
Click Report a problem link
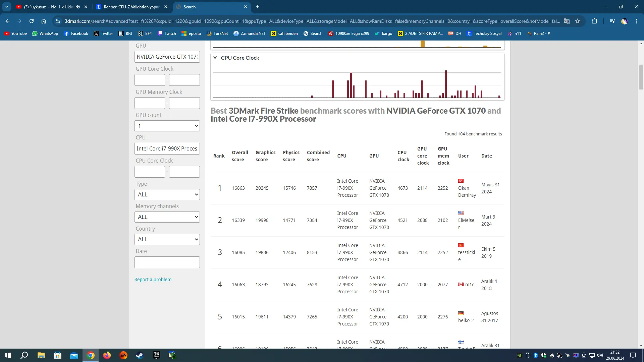click(153, 280)
